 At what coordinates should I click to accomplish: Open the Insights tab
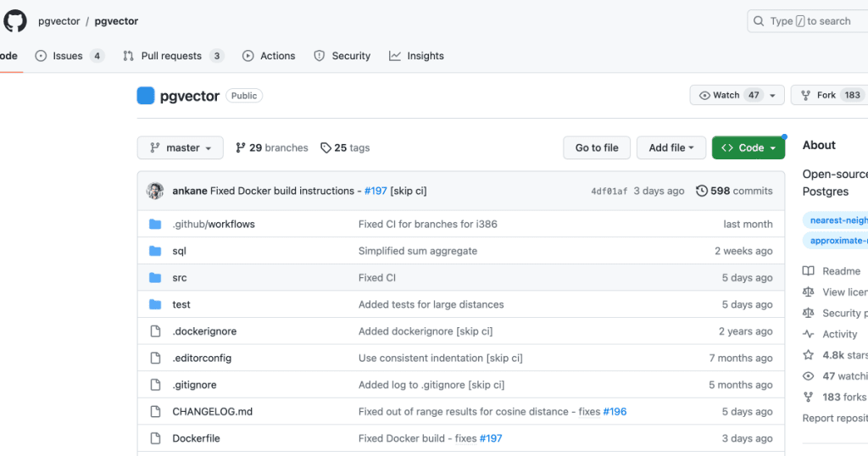[416, 56]
